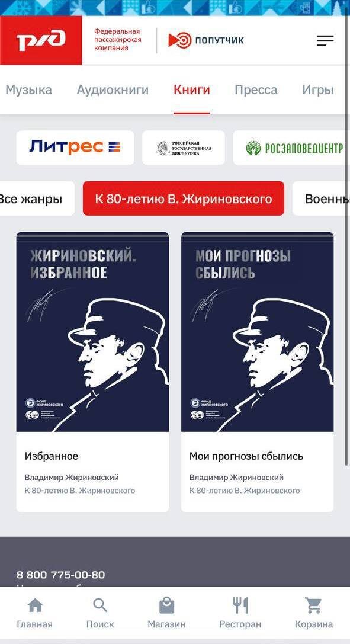This screenshot has height=644, width=350.
Task: Open Корзина cart icon
Action: [x=313, y=605]
